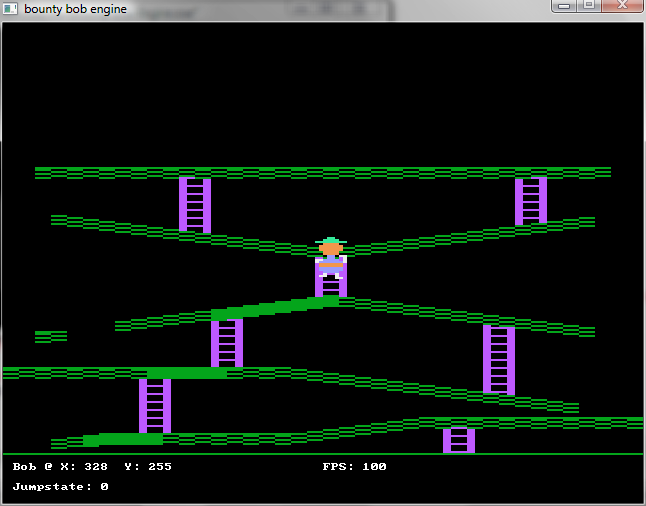Click the Jumpstate: 0 status text
Viewport: 646px width, 506px height.
point(60,487)
